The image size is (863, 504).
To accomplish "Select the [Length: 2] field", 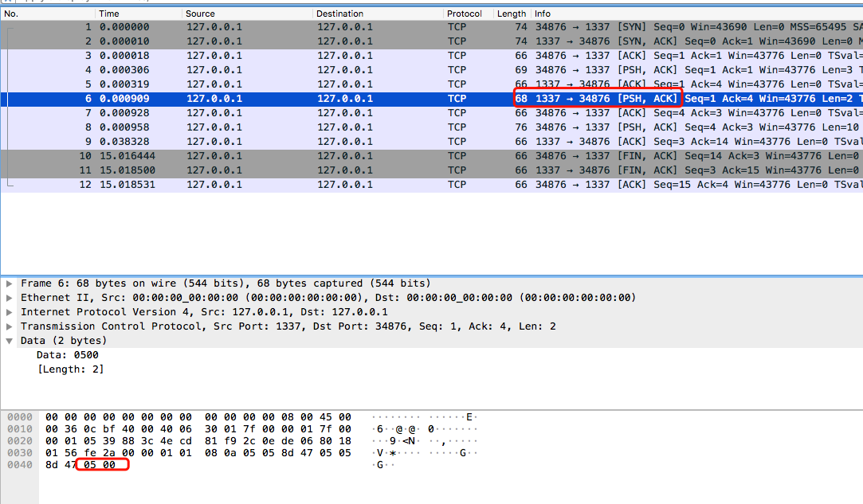I will [x=70, y=369].
